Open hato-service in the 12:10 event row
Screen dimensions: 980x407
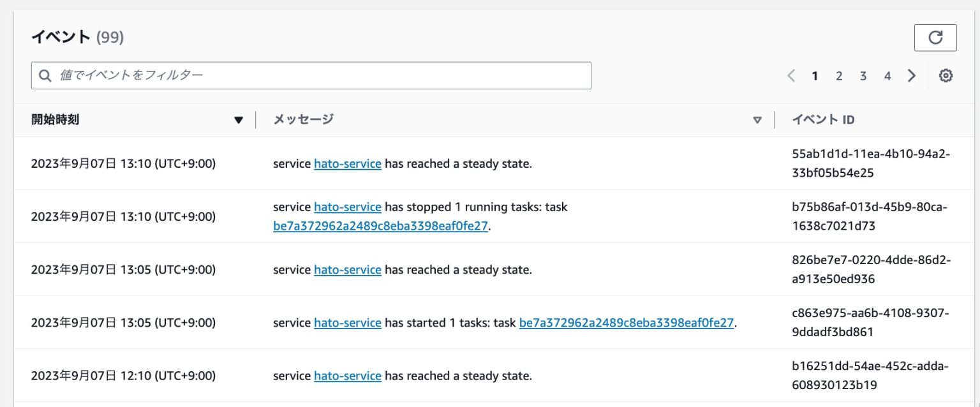point(348,376)
